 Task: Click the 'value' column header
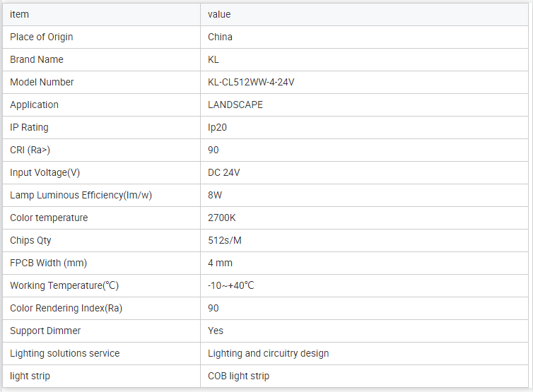[219, 14]
